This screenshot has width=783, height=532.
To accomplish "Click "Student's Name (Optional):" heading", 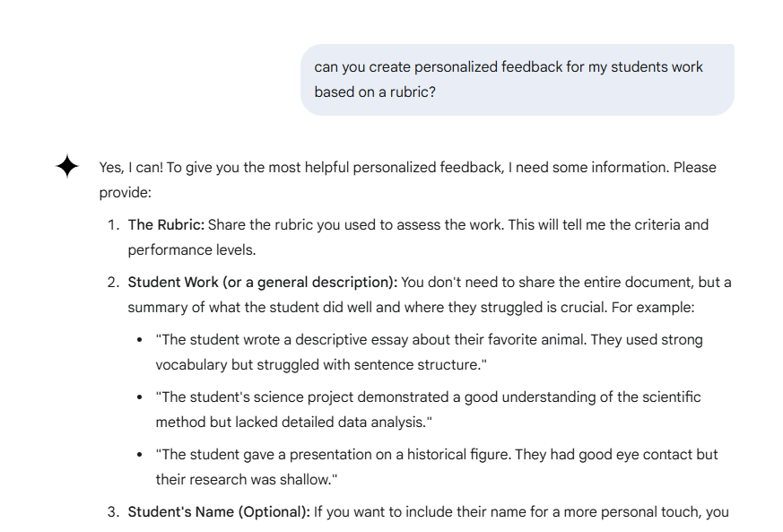I will [x=219, y=512].
